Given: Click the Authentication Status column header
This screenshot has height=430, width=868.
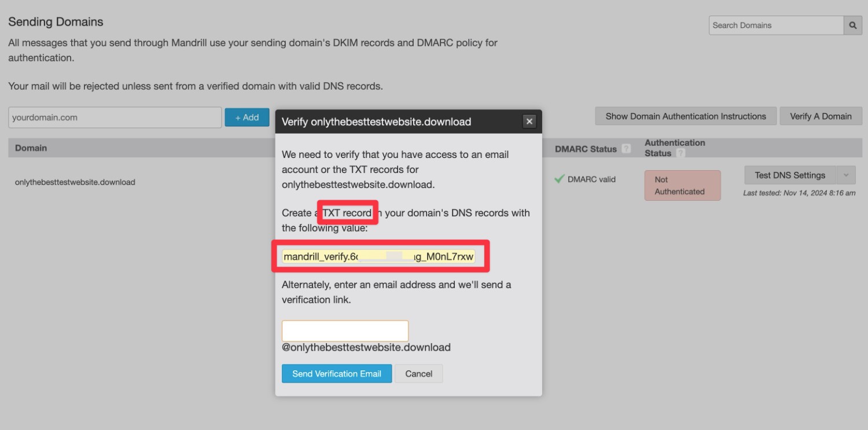Looking at the screenshot, I should (675, 148).
